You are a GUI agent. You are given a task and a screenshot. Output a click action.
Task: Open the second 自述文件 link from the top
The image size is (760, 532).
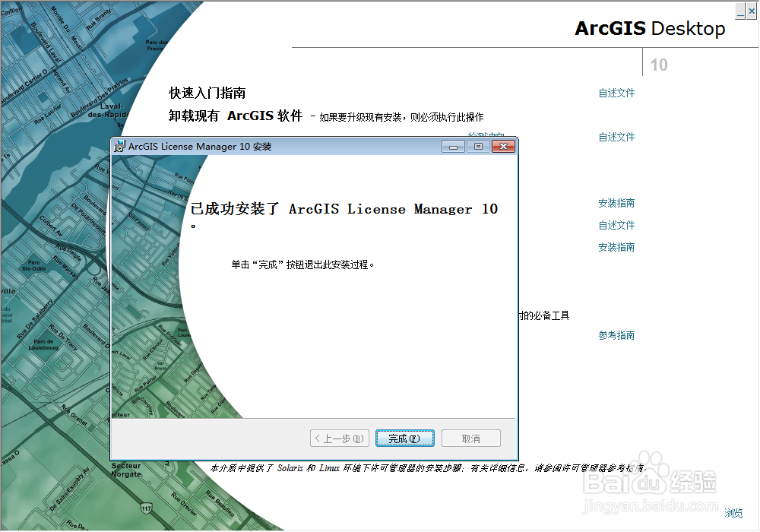tap(616, 137)
